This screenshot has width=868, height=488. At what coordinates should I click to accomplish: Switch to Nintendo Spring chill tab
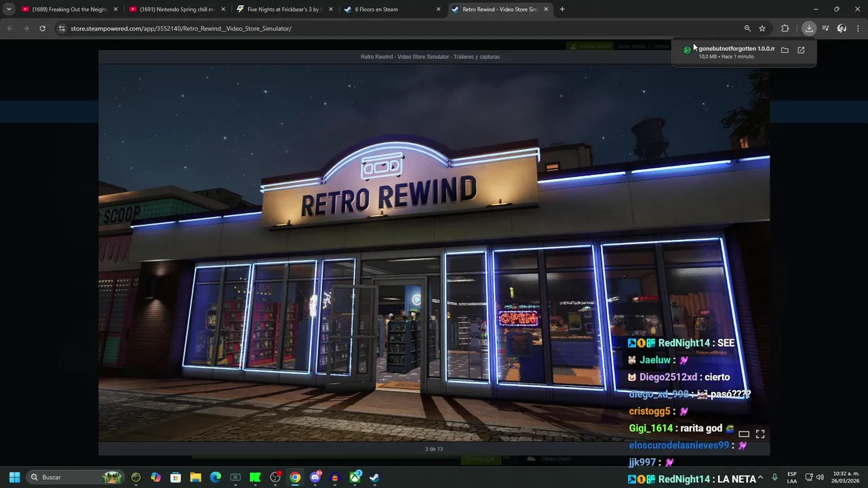click(178, 9)
